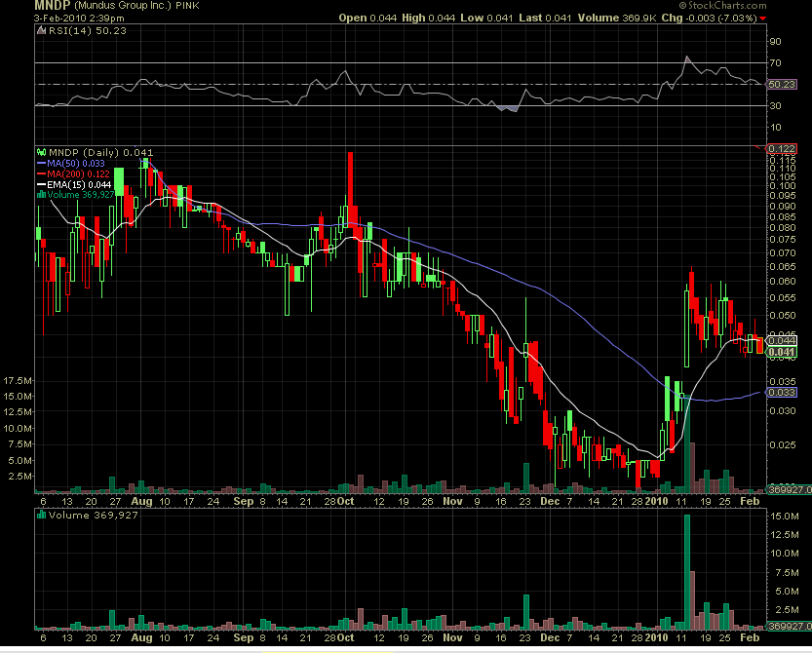Select the white EMA(15) line marker in the legend

[x=41, y=184]
